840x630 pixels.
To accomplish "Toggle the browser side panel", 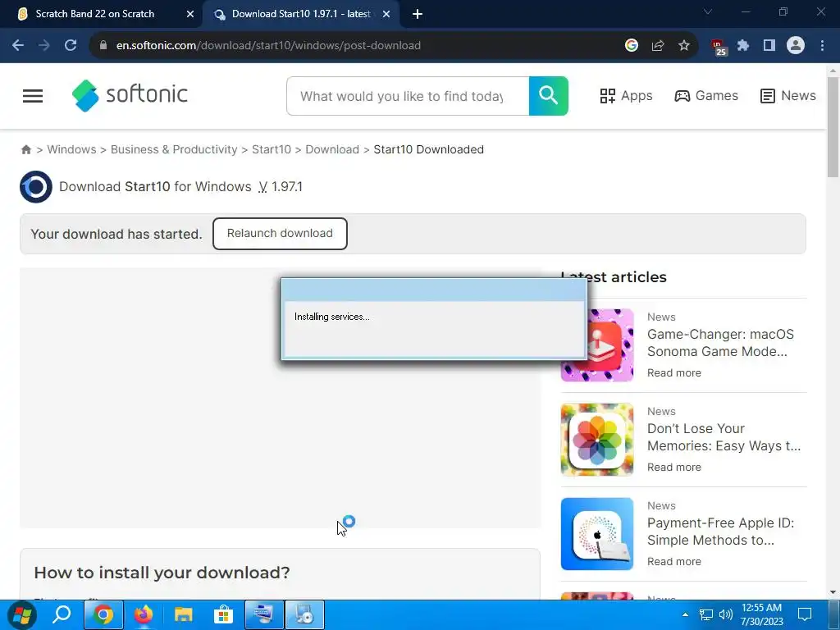I will 769,46.
